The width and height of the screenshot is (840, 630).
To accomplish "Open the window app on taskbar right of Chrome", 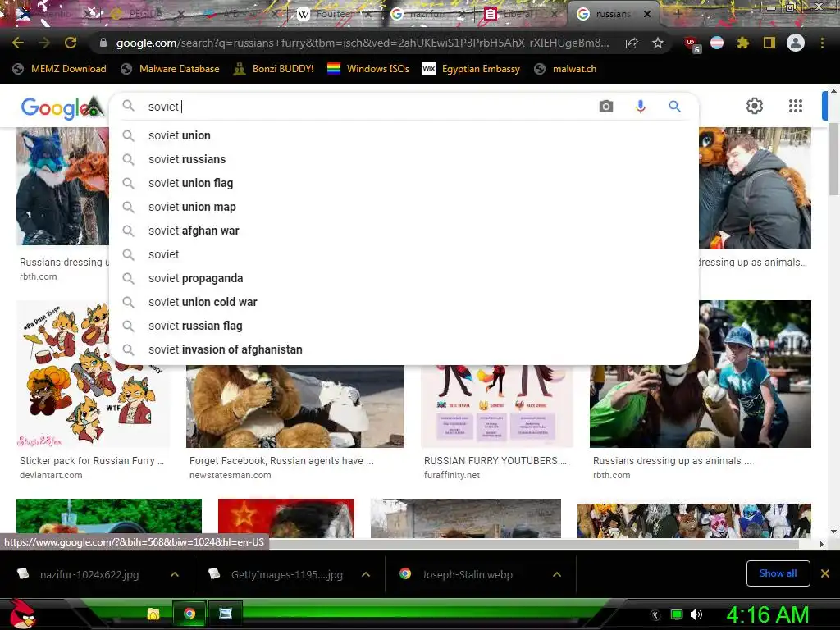I will (x=226, y=614).
